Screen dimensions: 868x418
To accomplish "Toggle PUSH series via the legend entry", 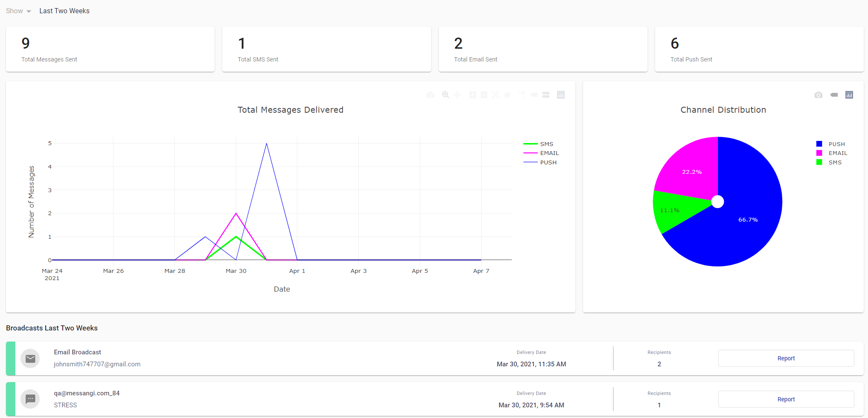I will (x=548, y=162).
